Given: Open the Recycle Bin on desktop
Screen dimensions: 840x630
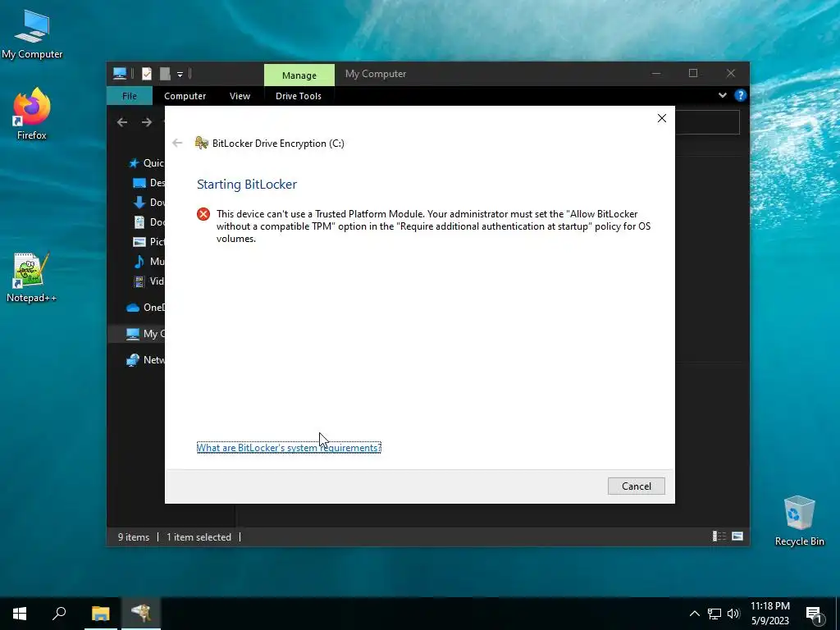Looking at the screenshot, I should pyautogui.click(x=799, y=520).
